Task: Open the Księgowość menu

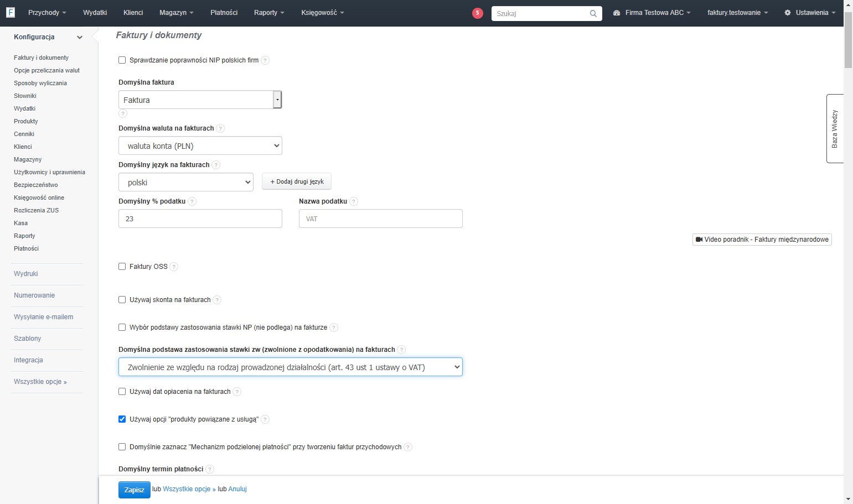Action: tap(323, 13)
